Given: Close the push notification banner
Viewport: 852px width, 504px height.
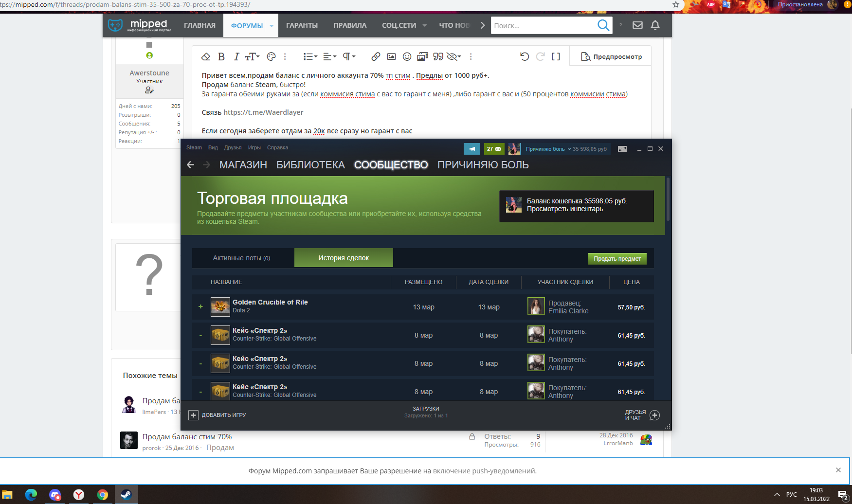Looking at the screenshot, I should [x=838, y=470].
